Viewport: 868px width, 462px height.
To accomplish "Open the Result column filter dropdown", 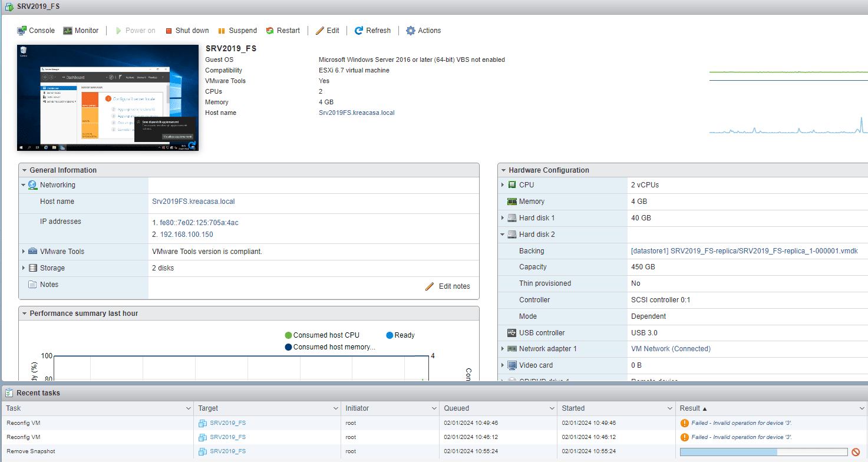I will point(862,408).
